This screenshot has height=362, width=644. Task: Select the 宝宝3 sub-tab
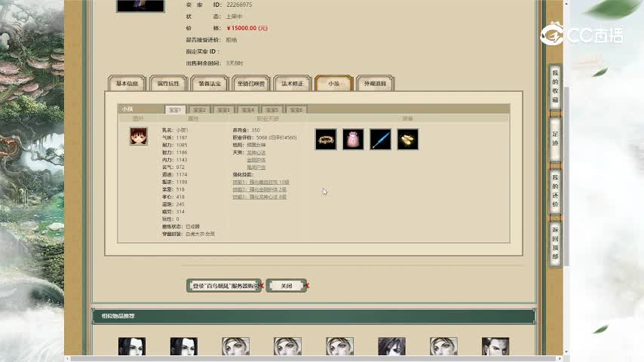(x=224, y=109)
